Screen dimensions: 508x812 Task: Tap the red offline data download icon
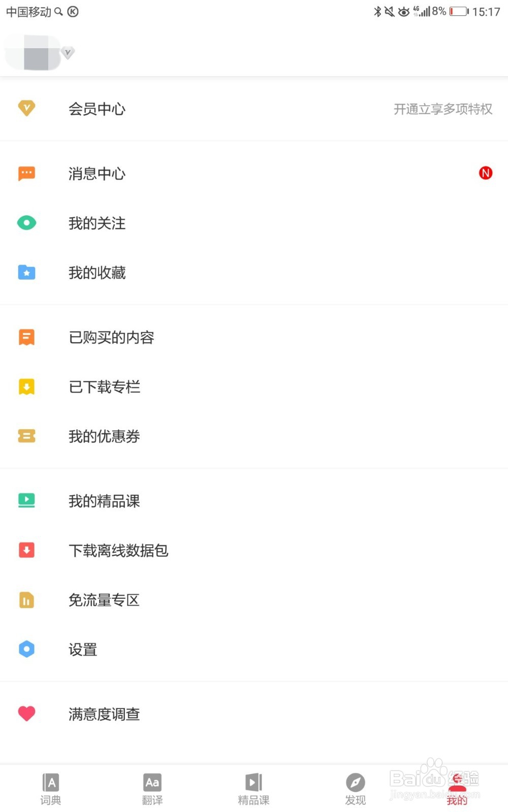pyautogui.click(x=26, y=550)
